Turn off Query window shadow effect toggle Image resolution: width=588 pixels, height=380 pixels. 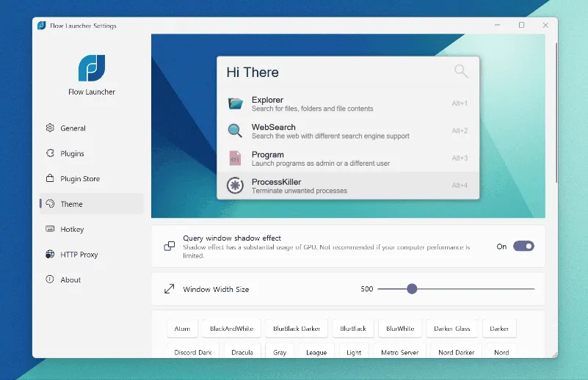tap(523, 246)
